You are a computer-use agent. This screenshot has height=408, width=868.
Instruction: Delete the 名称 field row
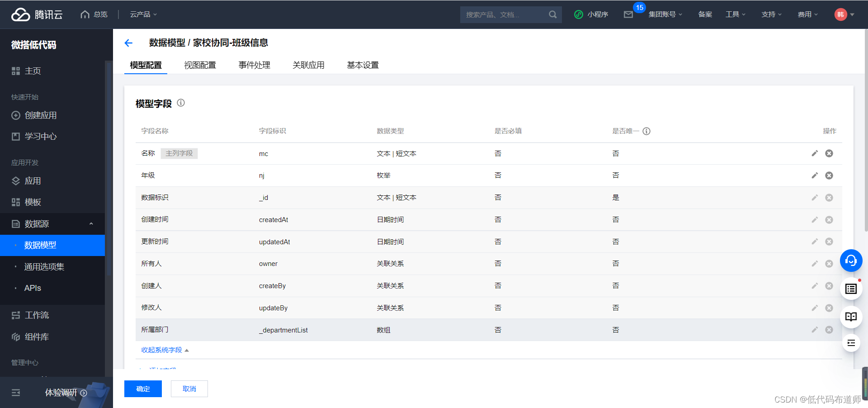tap(829, 153)
